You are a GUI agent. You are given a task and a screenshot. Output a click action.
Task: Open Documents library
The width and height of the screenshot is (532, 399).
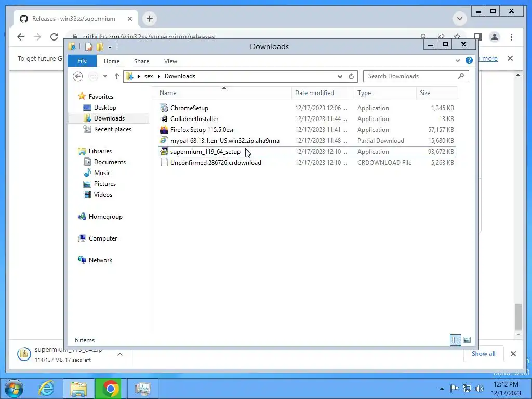pyautogui.click(x=110, y=162)
